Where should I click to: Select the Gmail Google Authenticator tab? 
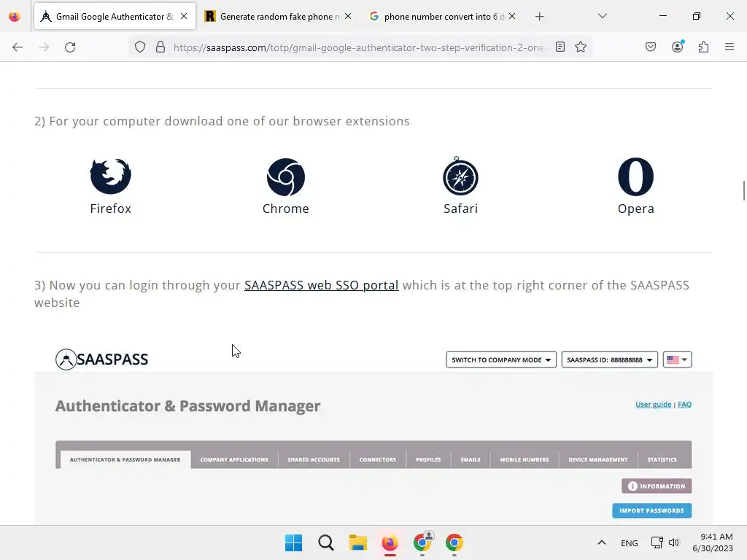tap(115, 17)
